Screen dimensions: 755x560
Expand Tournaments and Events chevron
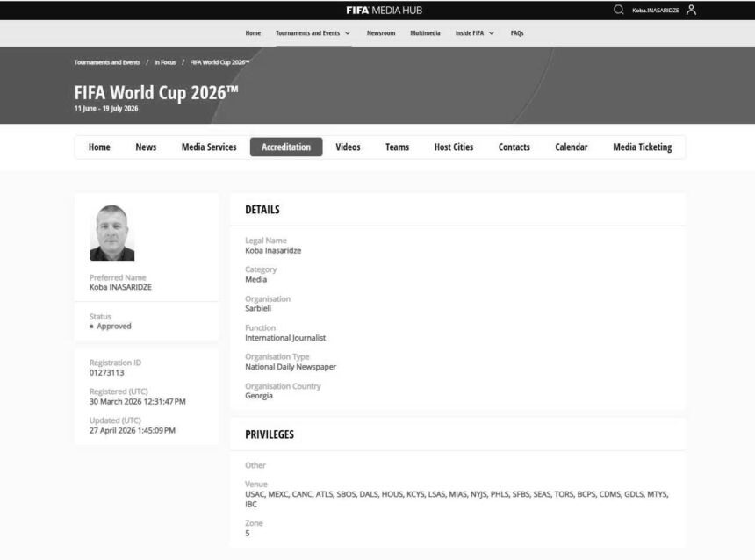pos(348,33)
